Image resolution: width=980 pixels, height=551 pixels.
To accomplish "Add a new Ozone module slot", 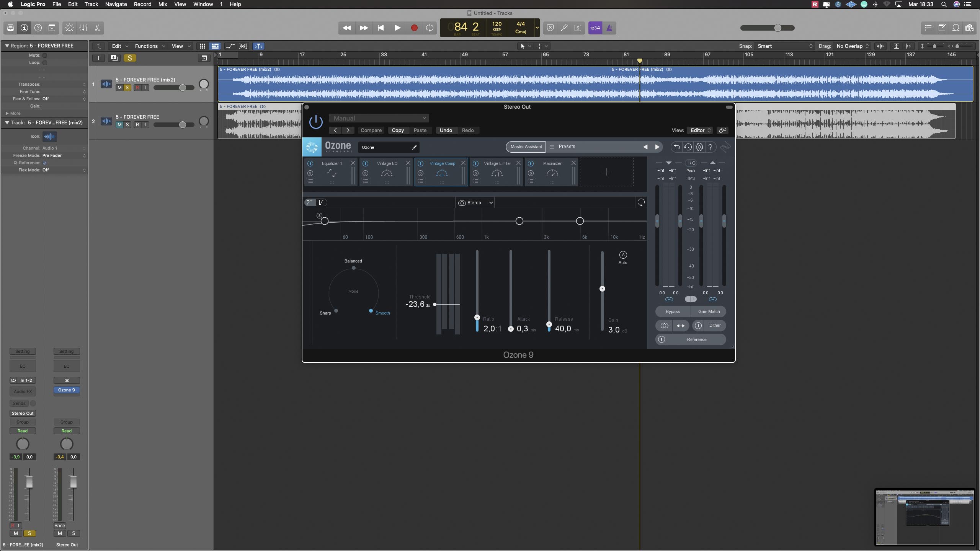I will (606, 172).
